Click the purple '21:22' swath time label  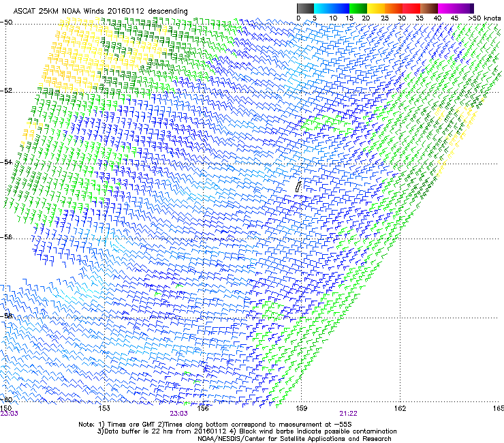[349, 414]
